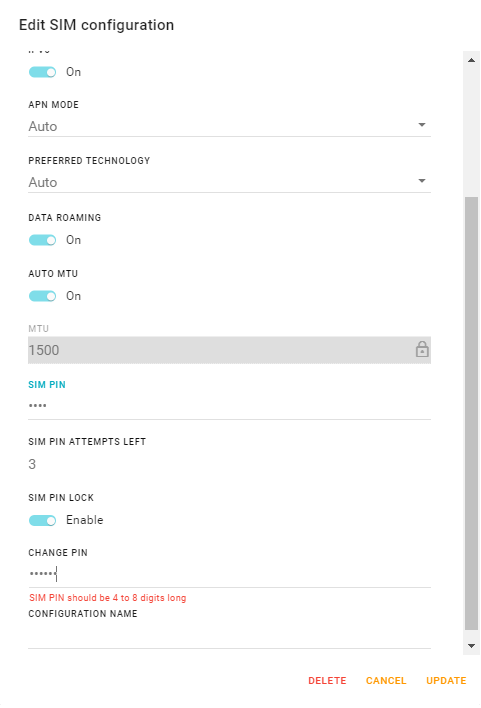The image size is (481, 708).
Task: Click the disabled MTU 1500 field
Action: click(x=229, y=350)
